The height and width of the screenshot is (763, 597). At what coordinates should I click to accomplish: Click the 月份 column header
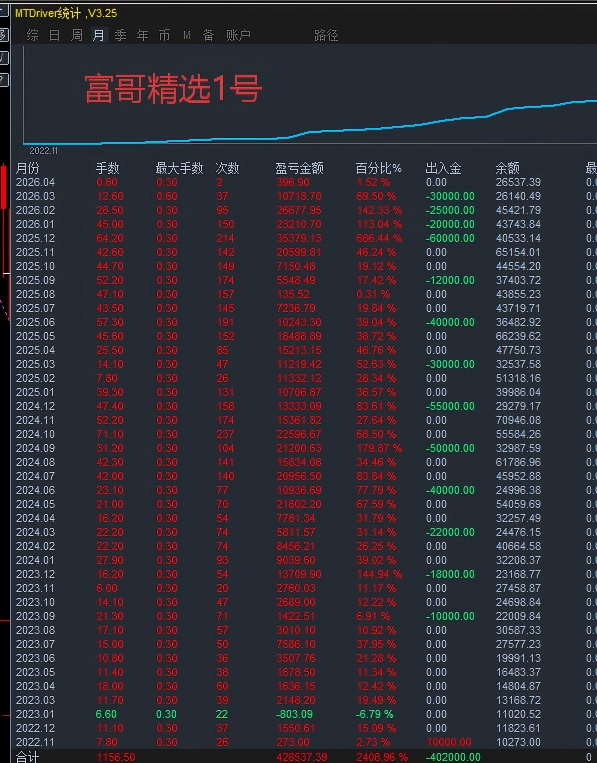(x=27, y=168)
